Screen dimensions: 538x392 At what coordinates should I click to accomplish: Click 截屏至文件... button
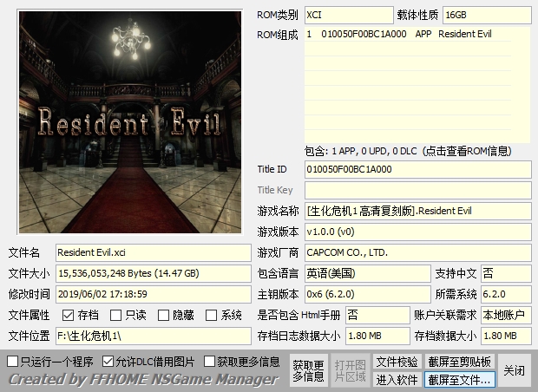(460, 379)
